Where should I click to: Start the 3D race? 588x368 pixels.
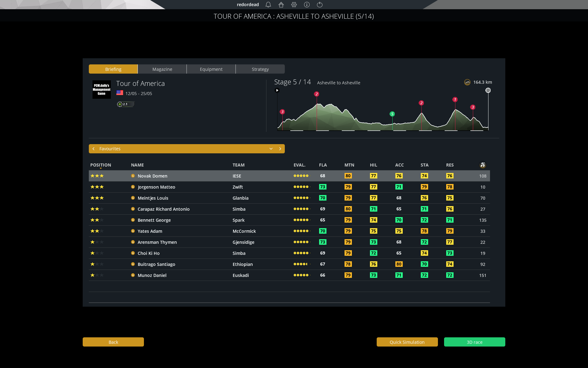coord(474,342)
